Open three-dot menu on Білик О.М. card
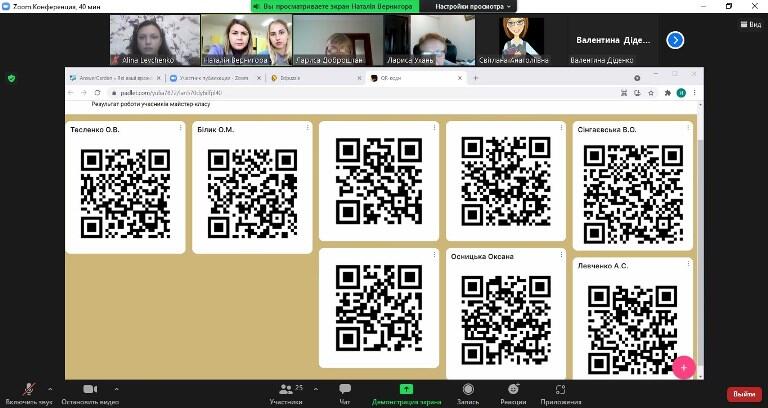The width and height of the screenshot is (768, 408). tap(308, 127)
